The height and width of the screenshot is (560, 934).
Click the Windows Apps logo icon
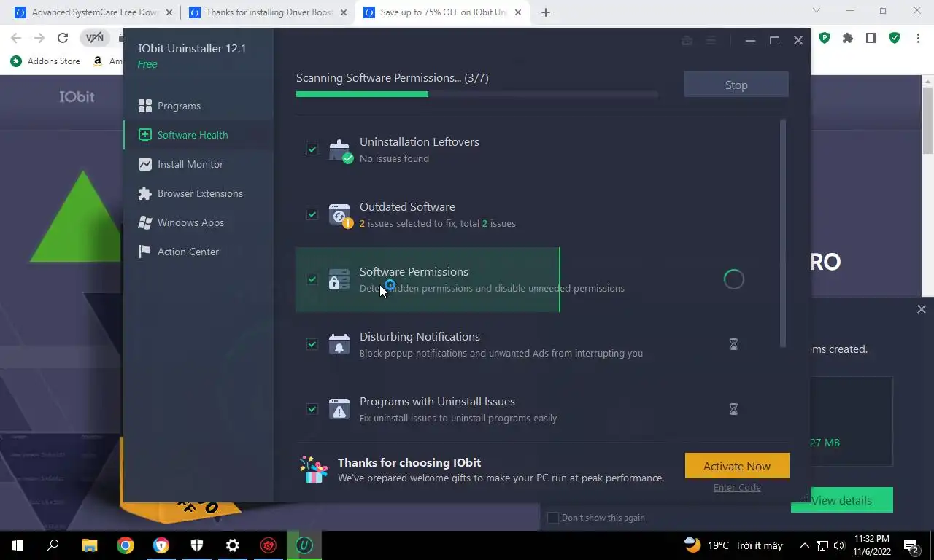pos(145,222)
